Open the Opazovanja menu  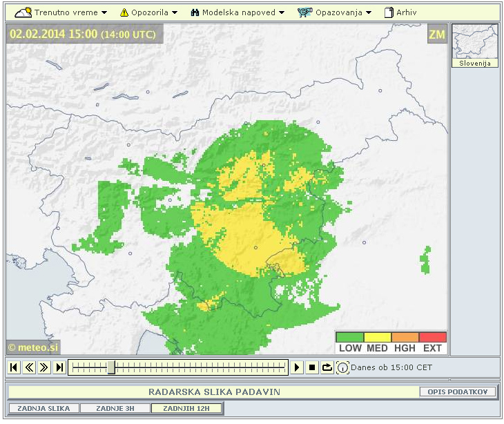coord(335,12)
